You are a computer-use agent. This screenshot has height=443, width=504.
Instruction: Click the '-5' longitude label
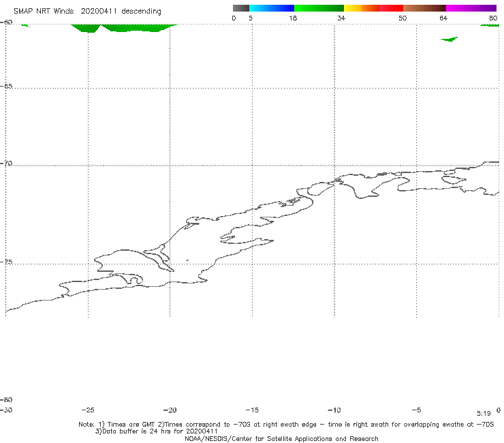click(416, 410)
